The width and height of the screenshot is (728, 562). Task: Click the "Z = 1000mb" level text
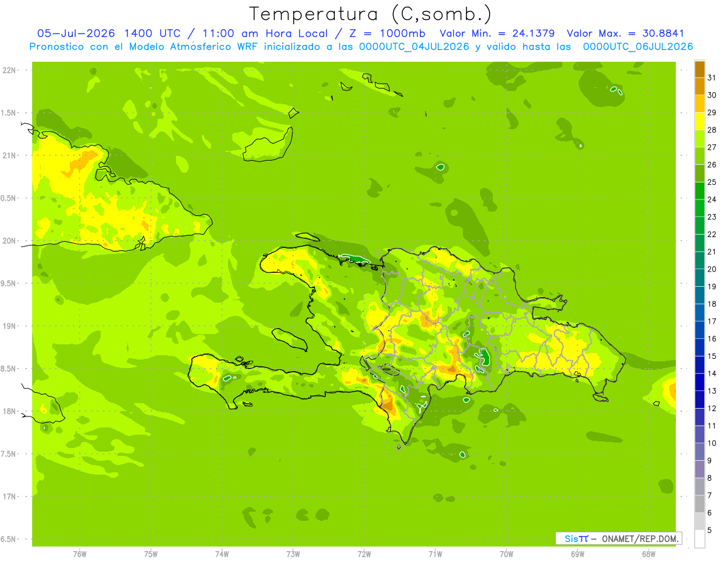tap(387, 33)
